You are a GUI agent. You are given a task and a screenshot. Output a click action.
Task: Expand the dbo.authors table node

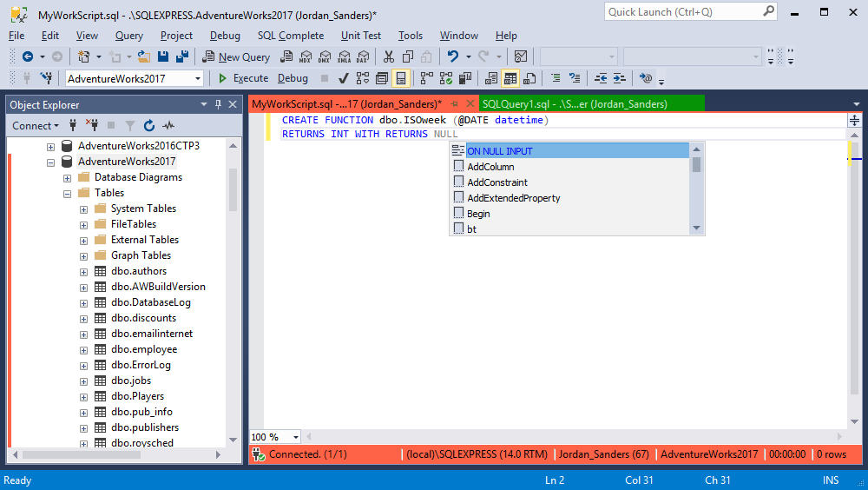[83, 271]
